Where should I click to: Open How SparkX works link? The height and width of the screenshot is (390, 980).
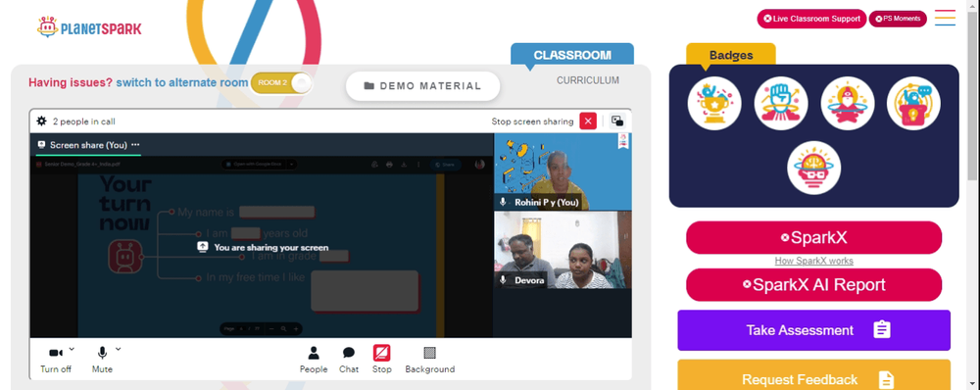(x=813, y=261)
